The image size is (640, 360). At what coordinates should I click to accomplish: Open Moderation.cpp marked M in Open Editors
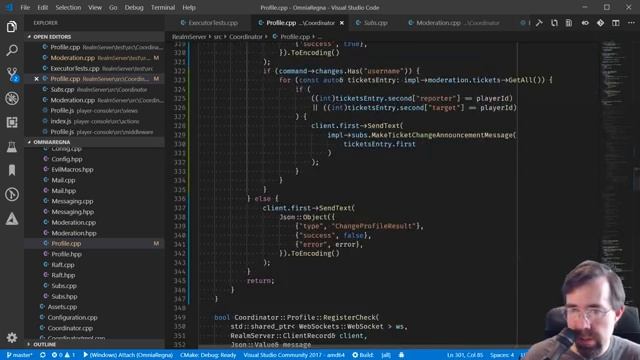pos(95,58)
